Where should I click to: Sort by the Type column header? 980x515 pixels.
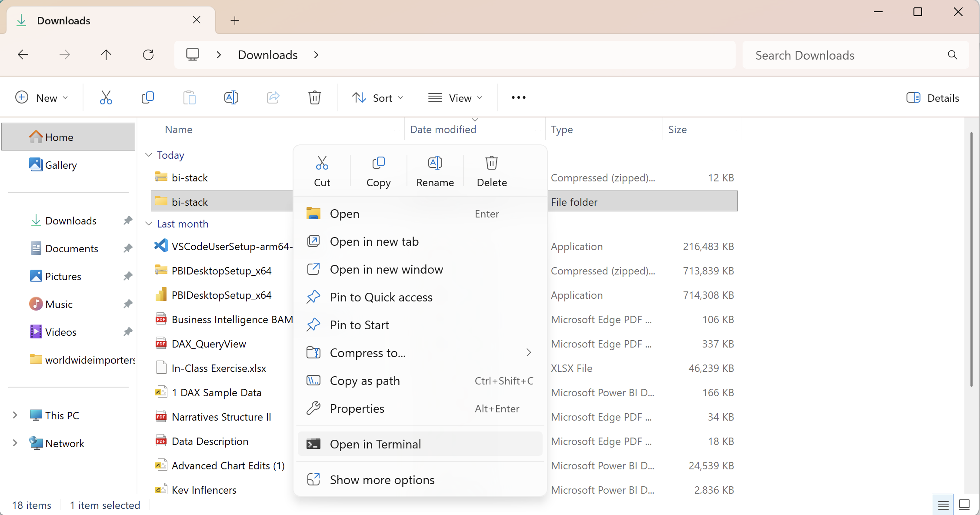coord(562,129)
